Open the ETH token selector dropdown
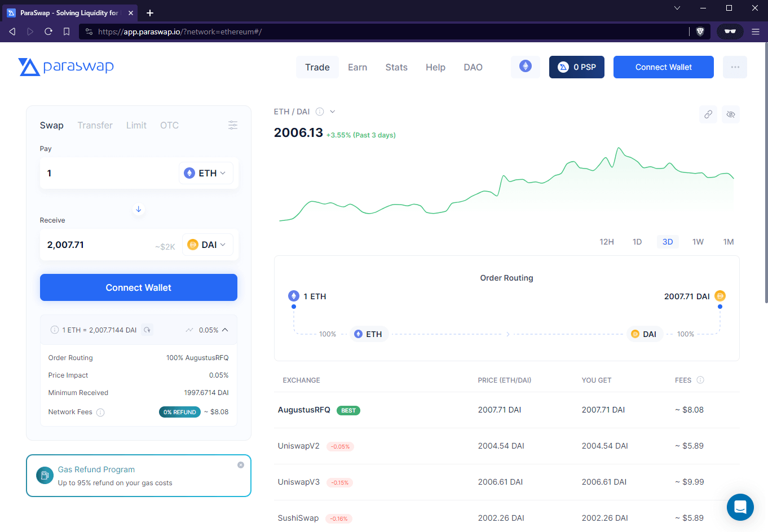768x532 pixels. pos(206,172)
